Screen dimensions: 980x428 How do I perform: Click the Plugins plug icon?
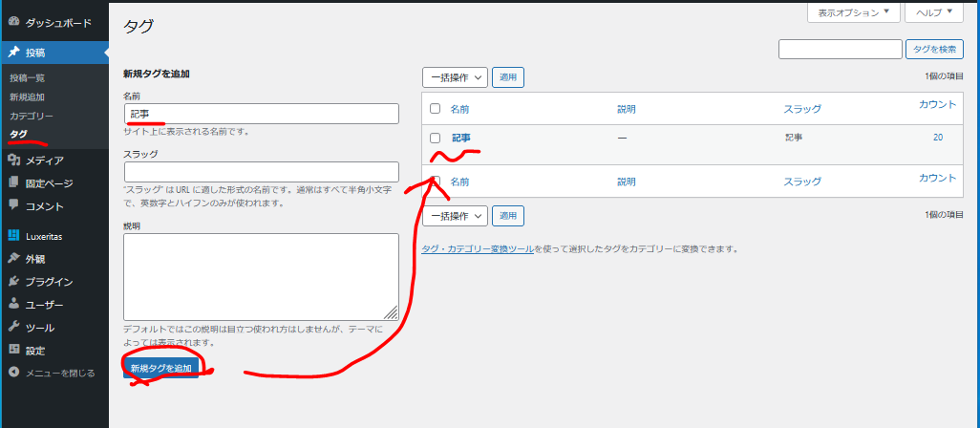click(13, 282)
